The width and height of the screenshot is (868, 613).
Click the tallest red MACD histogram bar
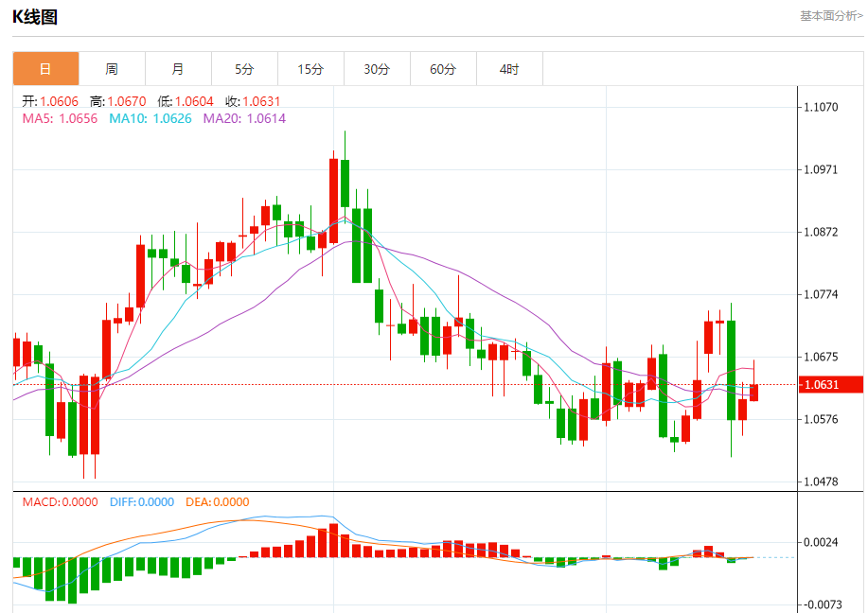click(x=334, y=540)
